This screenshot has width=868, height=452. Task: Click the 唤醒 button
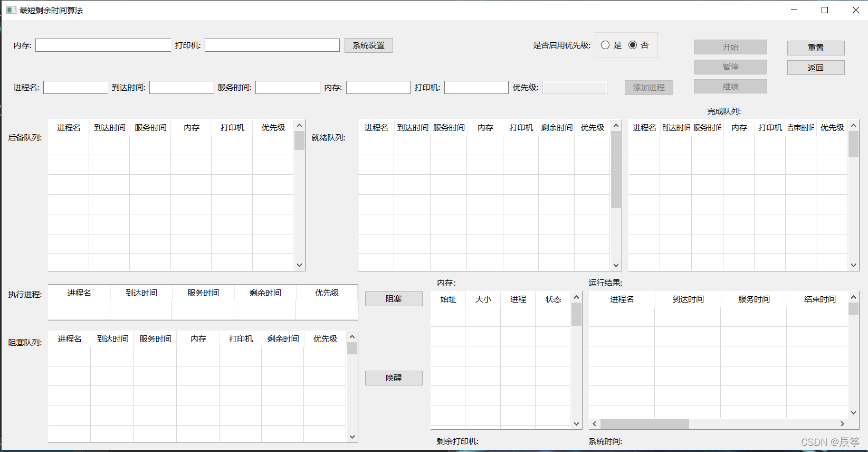pyautogui.click(x=394, y=378)
